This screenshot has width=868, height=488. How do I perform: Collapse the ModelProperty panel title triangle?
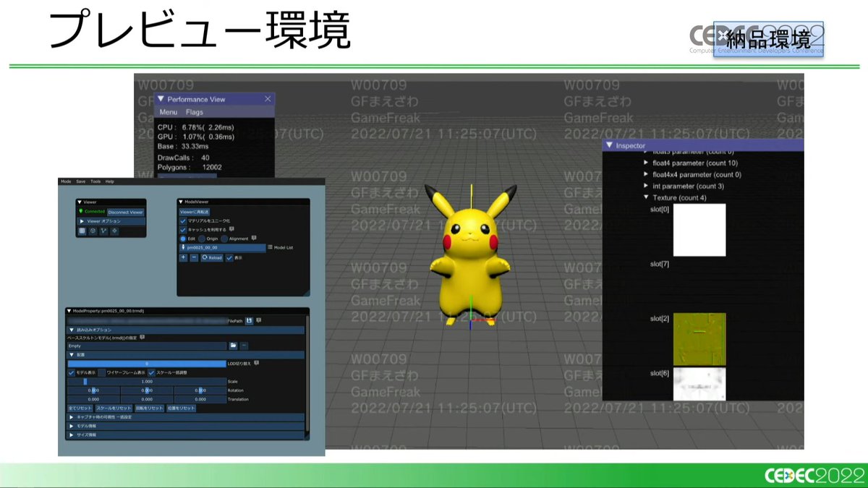click(x=69, y=311)
